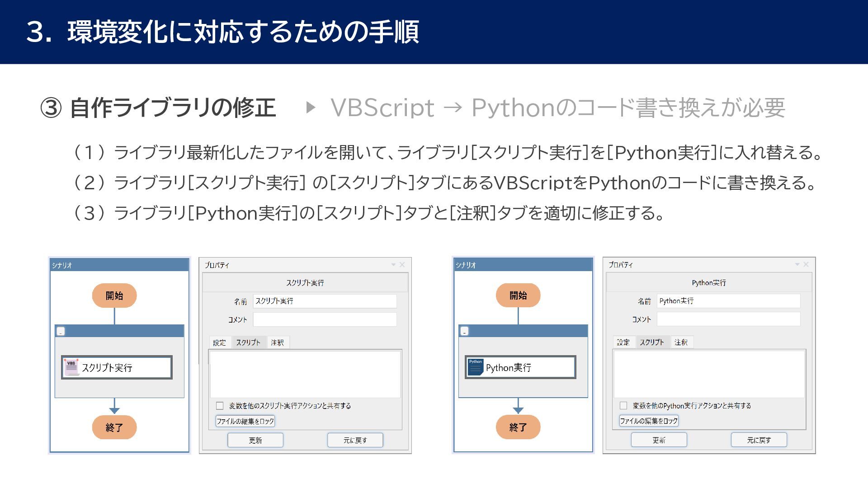Image resolution: width=868 pixels, height=488 pixels.
Task: Open 注釈 tab in Python実行 properties
Action: (x=681, y=342)
